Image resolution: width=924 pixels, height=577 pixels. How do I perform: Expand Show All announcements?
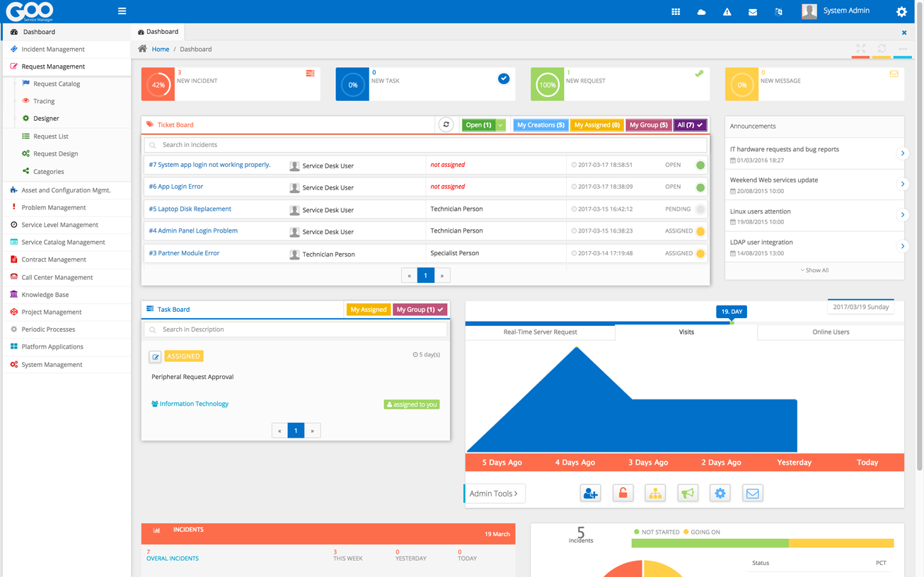point(814,270)
